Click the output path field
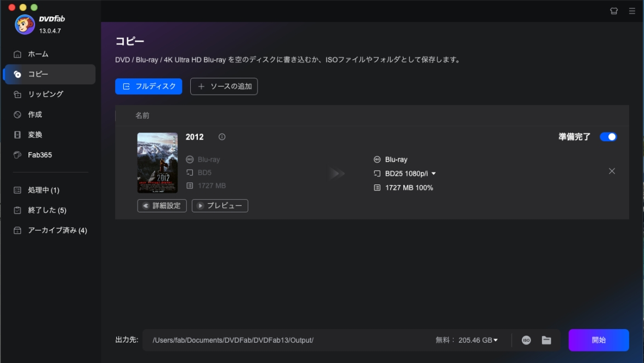 288,340
